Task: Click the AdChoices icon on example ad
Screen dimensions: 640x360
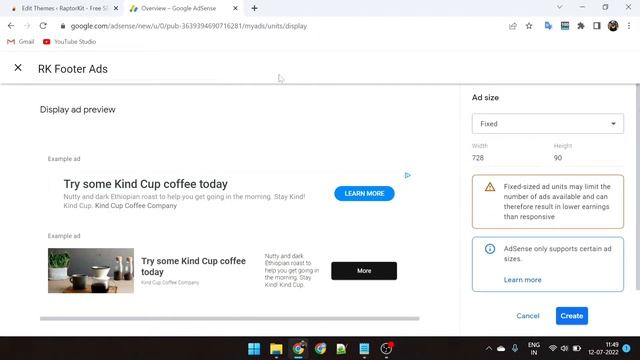Action: pos(407,175)
